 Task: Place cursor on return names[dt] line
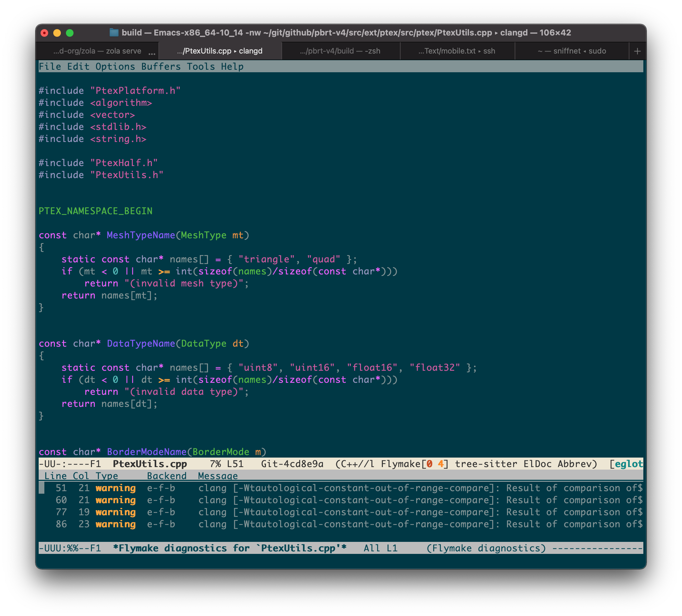110,404
